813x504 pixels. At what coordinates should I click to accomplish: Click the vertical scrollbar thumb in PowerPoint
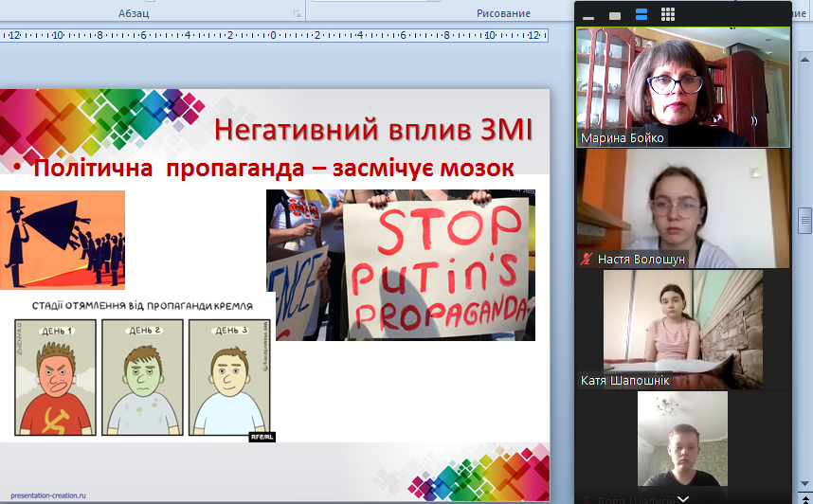[x=804, y=221]
